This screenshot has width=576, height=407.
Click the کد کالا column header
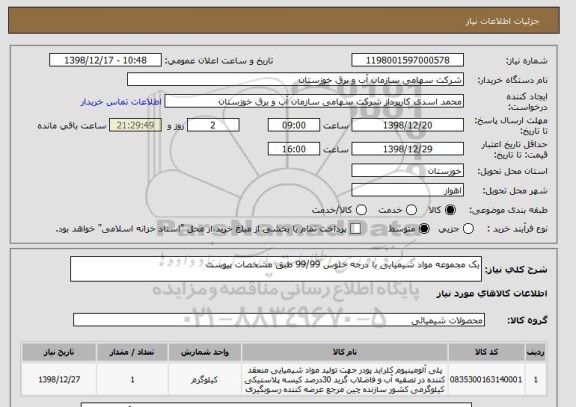click(486, 352)
